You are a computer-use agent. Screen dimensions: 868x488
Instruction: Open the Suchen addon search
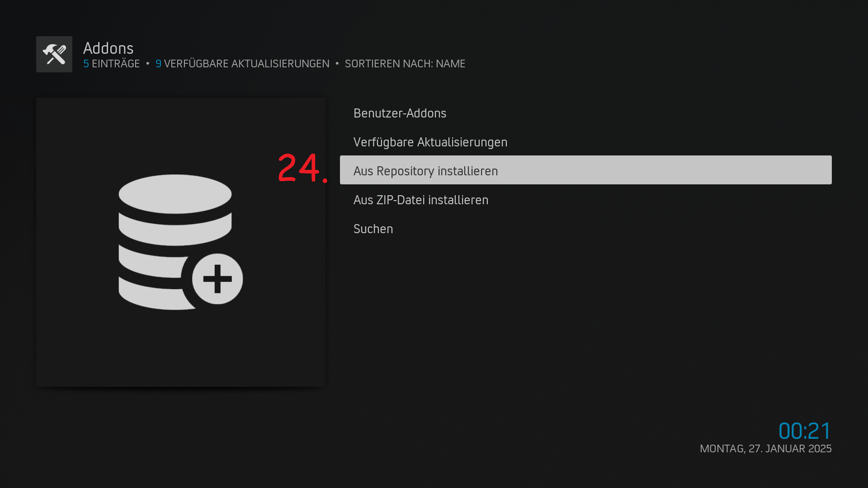pyautogui.click(x=586, y=229)
